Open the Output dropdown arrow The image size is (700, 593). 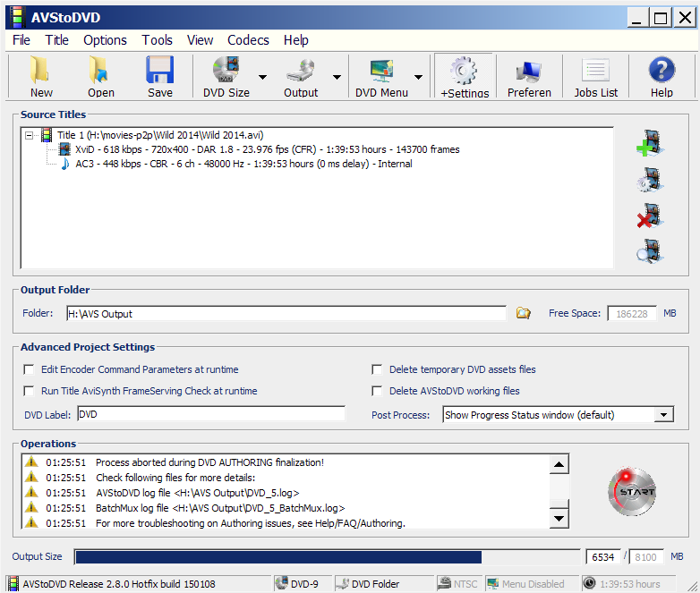click(337, 77)
